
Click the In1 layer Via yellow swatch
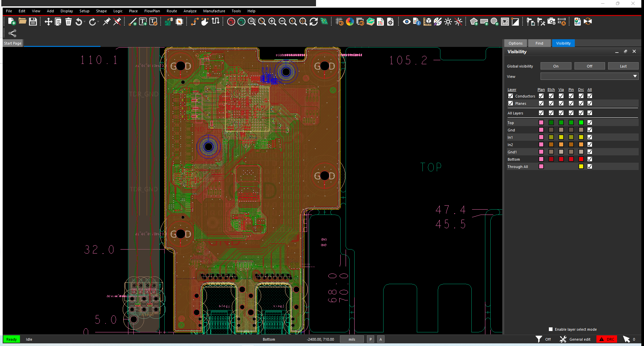[x=561, y=137]
